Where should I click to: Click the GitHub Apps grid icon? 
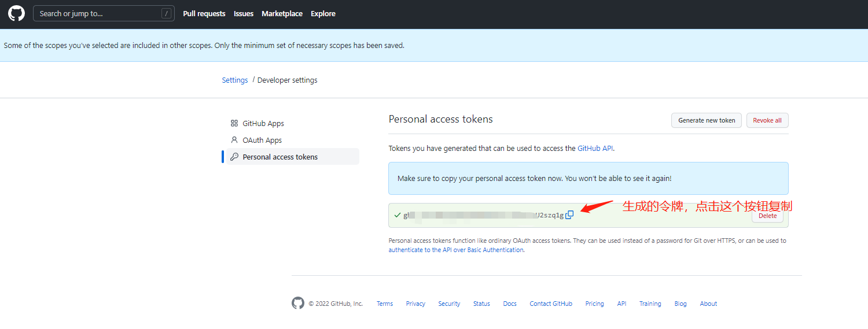234,123
